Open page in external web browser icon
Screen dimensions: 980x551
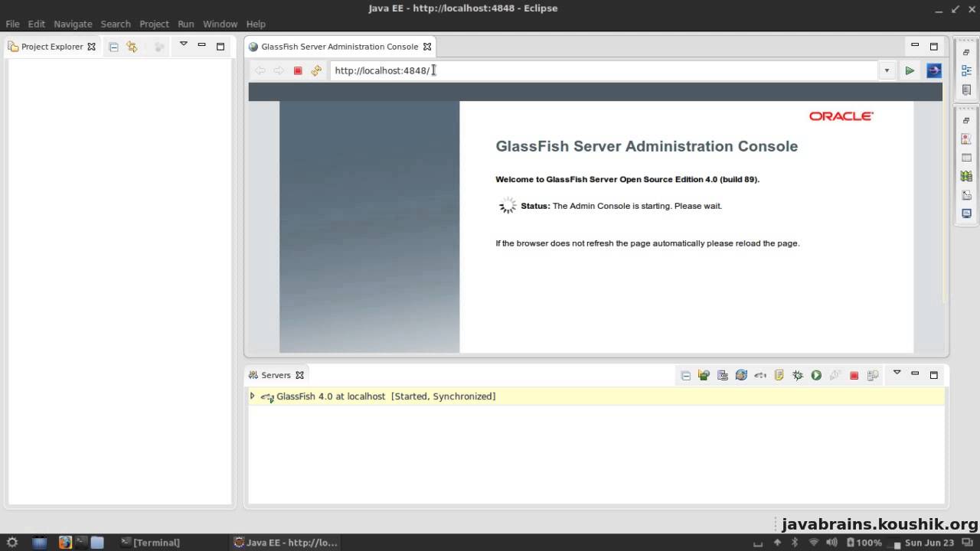(x=934, y=70)
